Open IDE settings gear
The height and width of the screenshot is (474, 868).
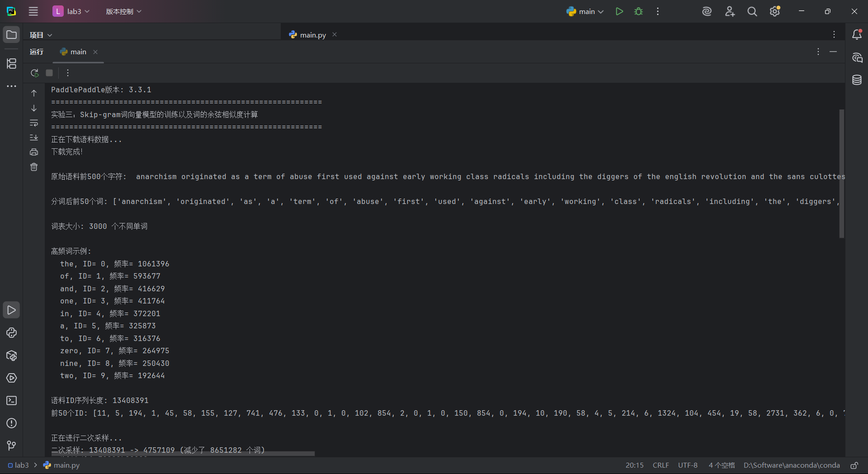(775, 11)
